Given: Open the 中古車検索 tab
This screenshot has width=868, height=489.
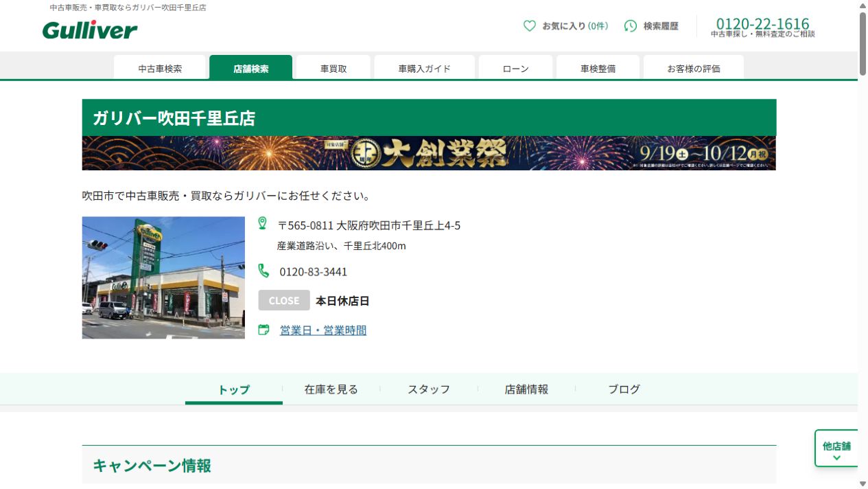Looking at the screenshot, I should click(160, 68).
